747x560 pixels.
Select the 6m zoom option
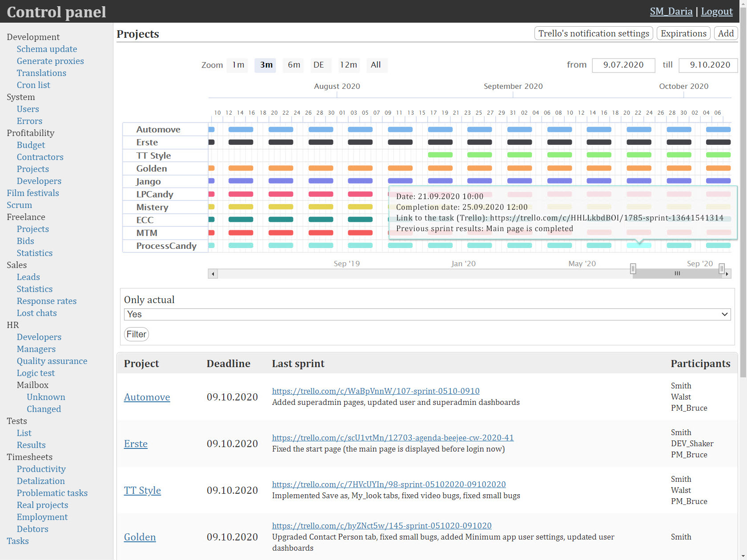[x=293, y=65]
